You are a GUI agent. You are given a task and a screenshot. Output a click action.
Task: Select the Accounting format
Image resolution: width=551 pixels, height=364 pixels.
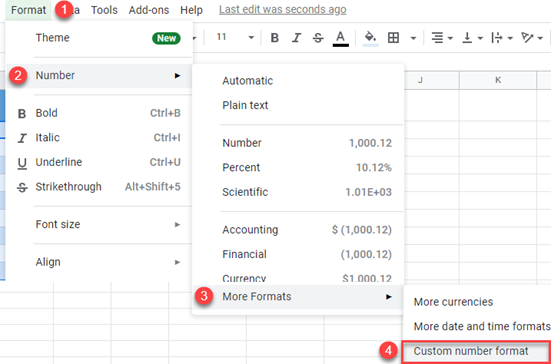(x=298, y=230)
